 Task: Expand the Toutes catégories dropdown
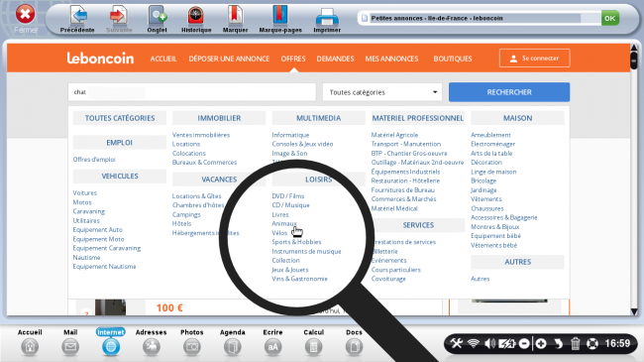click(382, 92)
